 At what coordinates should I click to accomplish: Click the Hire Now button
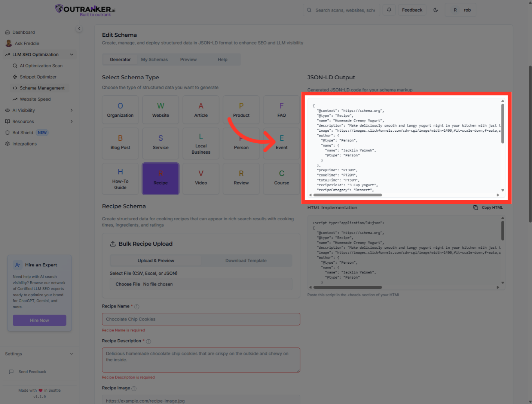tap(39, 320)
